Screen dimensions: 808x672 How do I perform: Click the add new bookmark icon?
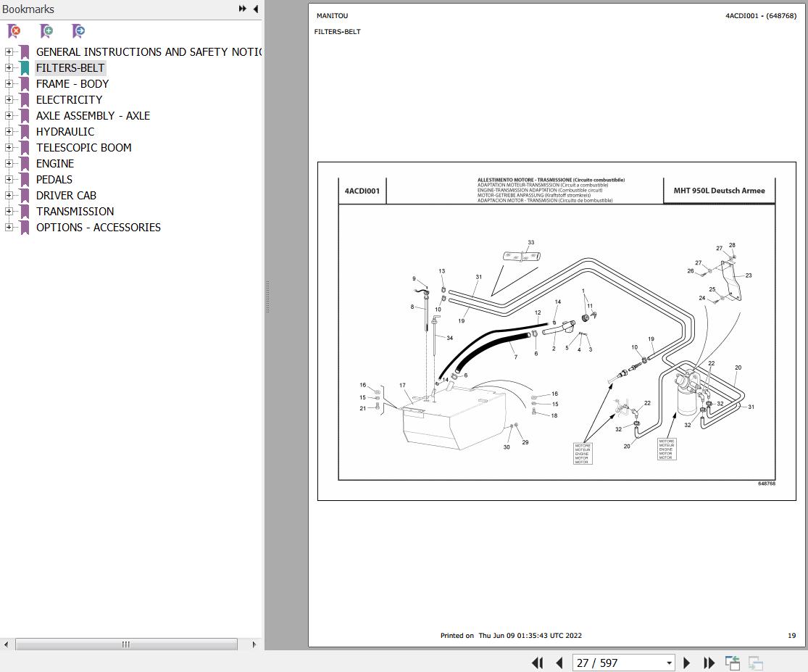(x=46, y=31)
